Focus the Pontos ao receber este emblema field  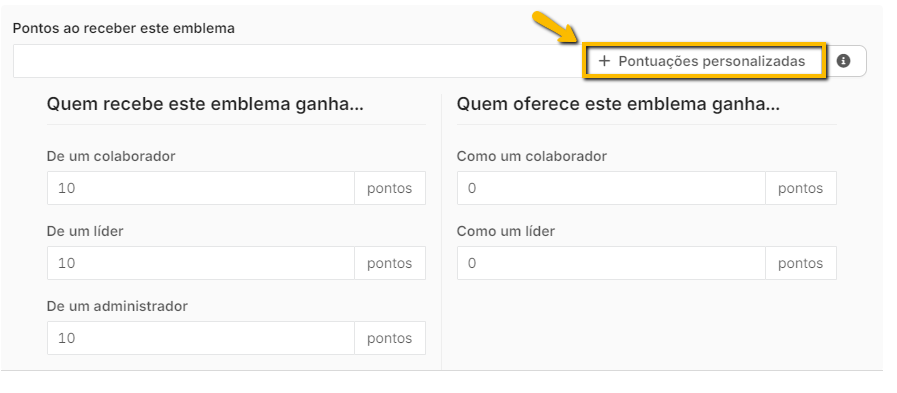(297, 61)
